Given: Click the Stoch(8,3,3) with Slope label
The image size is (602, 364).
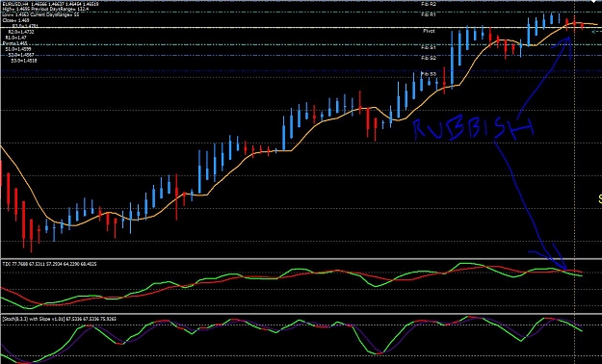Looking at the screenshot, I should [x=59, y=319].
